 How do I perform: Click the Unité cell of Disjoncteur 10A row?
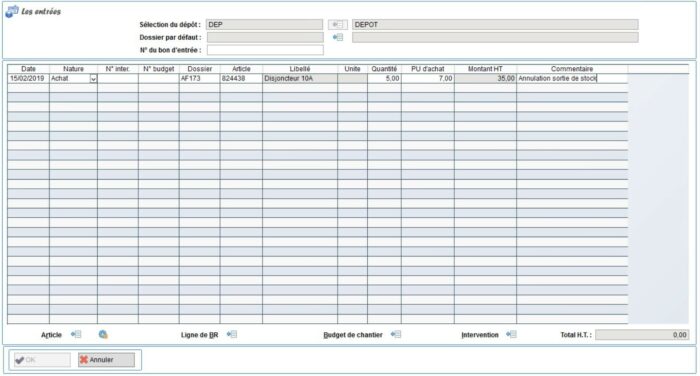(x=353, y=79)
